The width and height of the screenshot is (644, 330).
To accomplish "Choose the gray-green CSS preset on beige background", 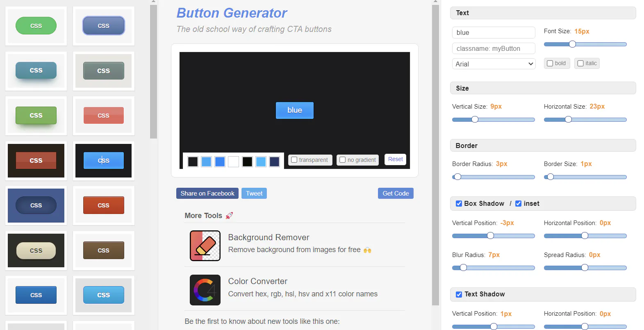I will (104, 71).
